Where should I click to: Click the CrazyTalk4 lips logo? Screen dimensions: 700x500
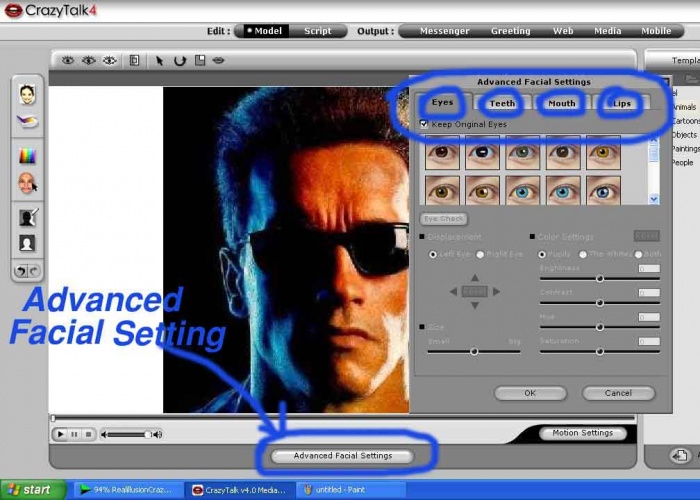[13, 11]
